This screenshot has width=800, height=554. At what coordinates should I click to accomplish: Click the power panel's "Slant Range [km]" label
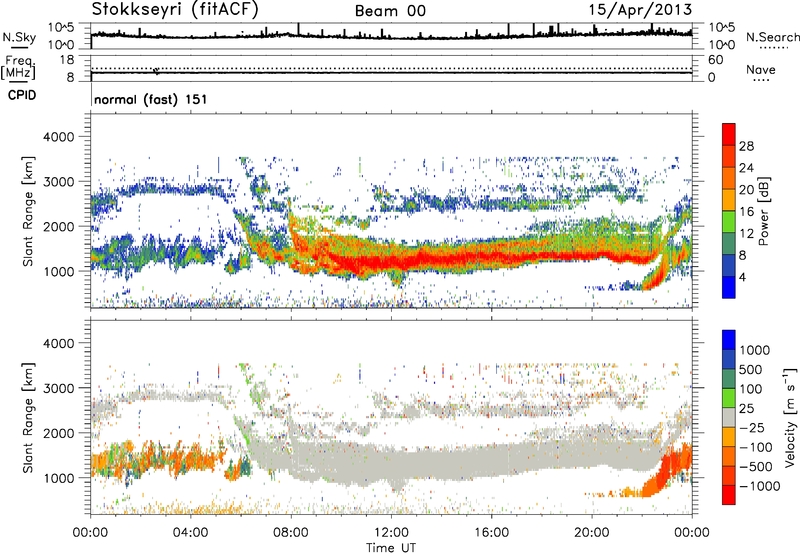click(28, 211)
